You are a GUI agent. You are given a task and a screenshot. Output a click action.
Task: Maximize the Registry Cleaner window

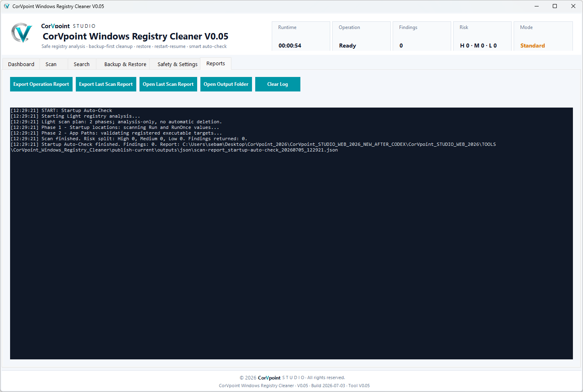coord(555,6)
